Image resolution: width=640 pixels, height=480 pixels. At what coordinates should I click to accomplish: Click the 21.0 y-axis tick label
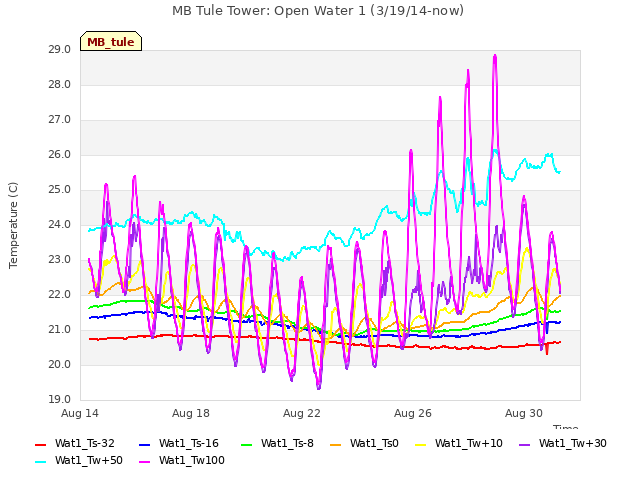click(x=60, y=330)
